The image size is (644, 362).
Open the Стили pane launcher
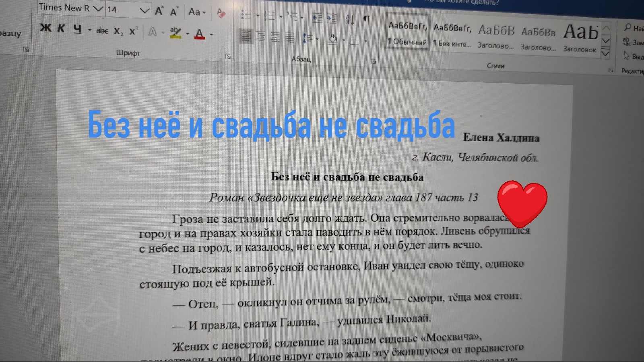(x=611, y=70)
